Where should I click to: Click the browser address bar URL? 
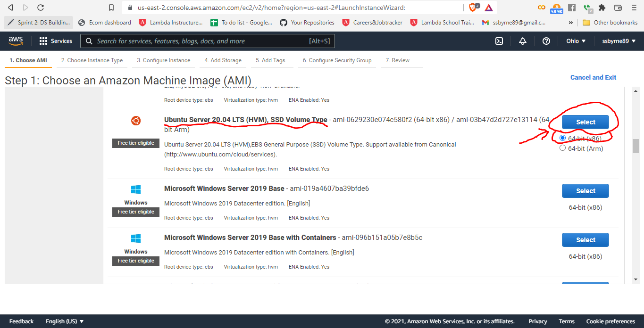(x=271, y=8)
